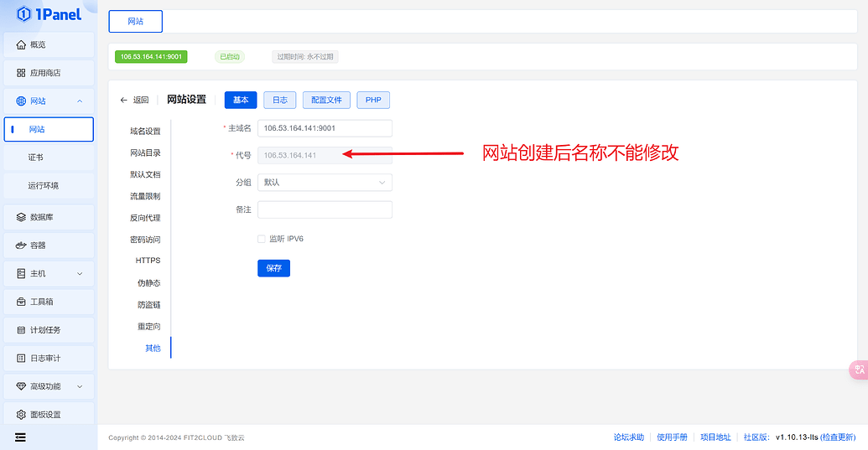
Task: Open 计划任务 scheduled tasks calendar icon
Action: (x=21, y=330)
